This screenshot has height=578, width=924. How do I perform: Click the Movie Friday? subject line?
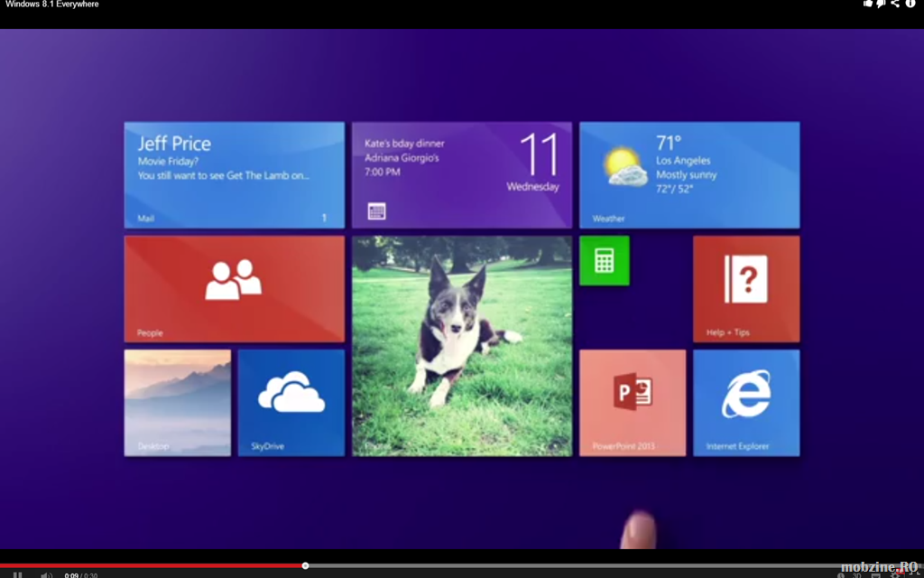pyautogui.click(x=169, y=161)
